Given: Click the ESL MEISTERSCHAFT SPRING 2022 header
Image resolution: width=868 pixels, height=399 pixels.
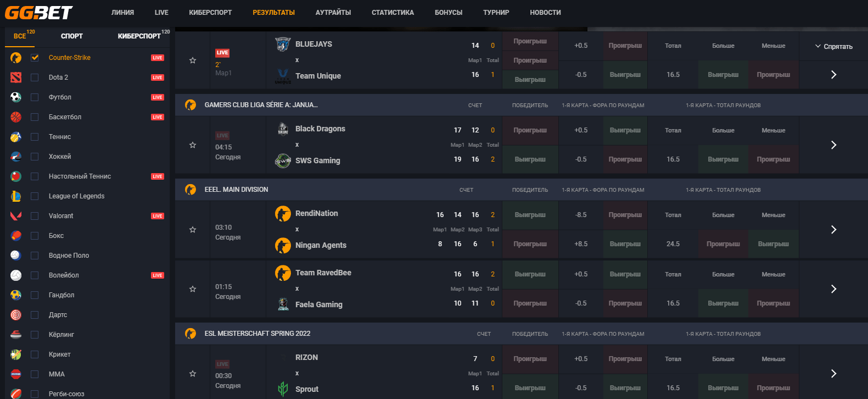Looking at the screenshot, I should click(257, 334).
